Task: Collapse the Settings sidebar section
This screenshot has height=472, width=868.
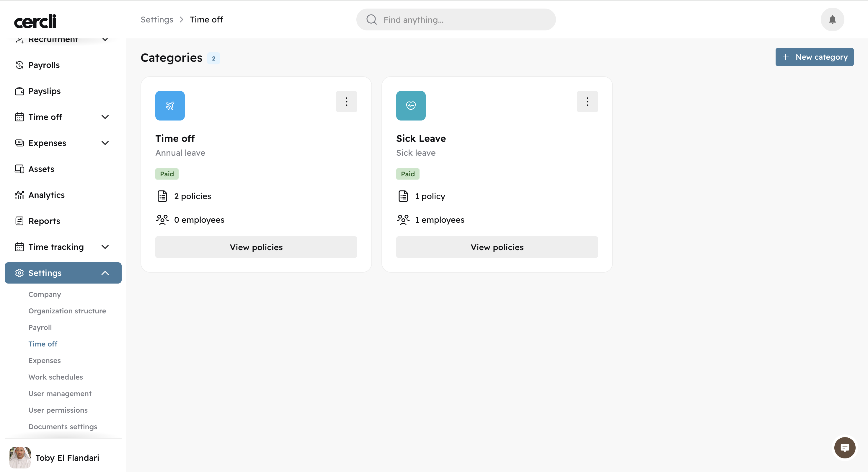Action: tap(105, 273)
